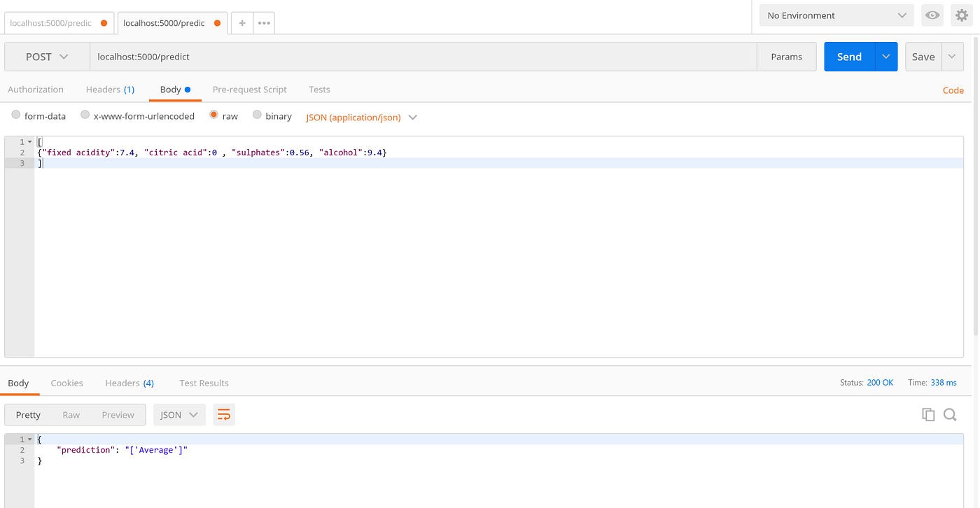Select the form-data body option
Viewport: 980px width, 508px height.
point(16,115)
